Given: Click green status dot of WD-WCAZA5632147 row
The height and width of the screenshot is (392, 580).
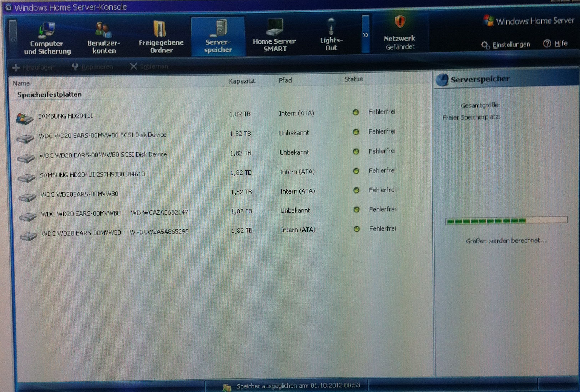Looking at the screenshot, I should click(356, 210).
